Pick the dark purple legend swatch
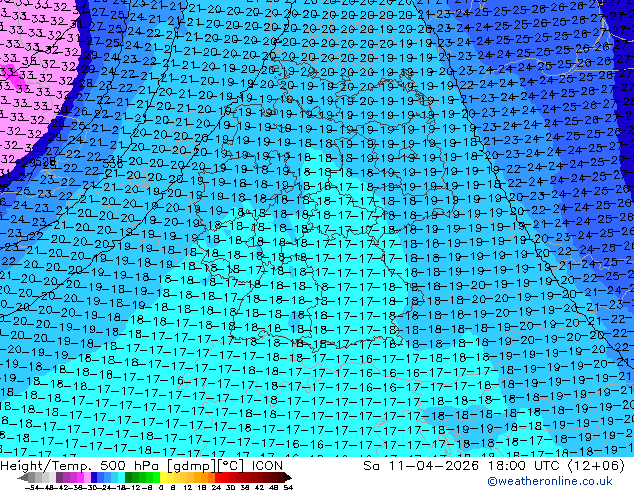 (59, 477)
